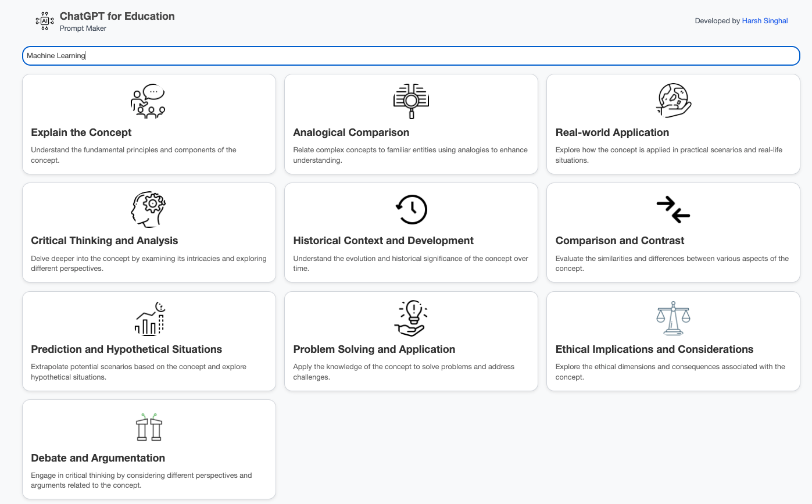812x504 pixels.
Task: Select Critical Thinking and Analysis heading
Action: (105, 241)
